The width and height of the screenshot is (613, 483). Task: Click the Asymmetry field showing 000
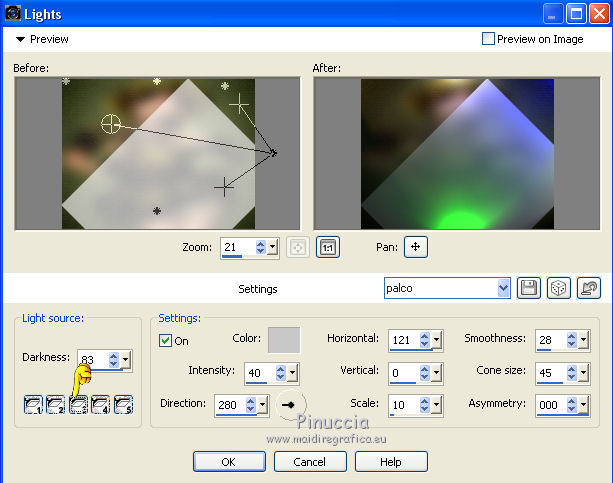(x=552, y=405)
